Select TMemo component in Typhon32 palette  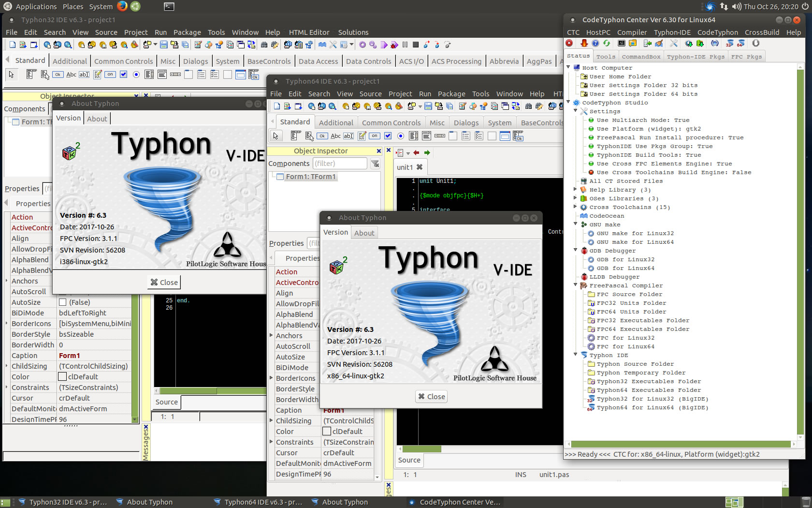[x=97, y=74]
